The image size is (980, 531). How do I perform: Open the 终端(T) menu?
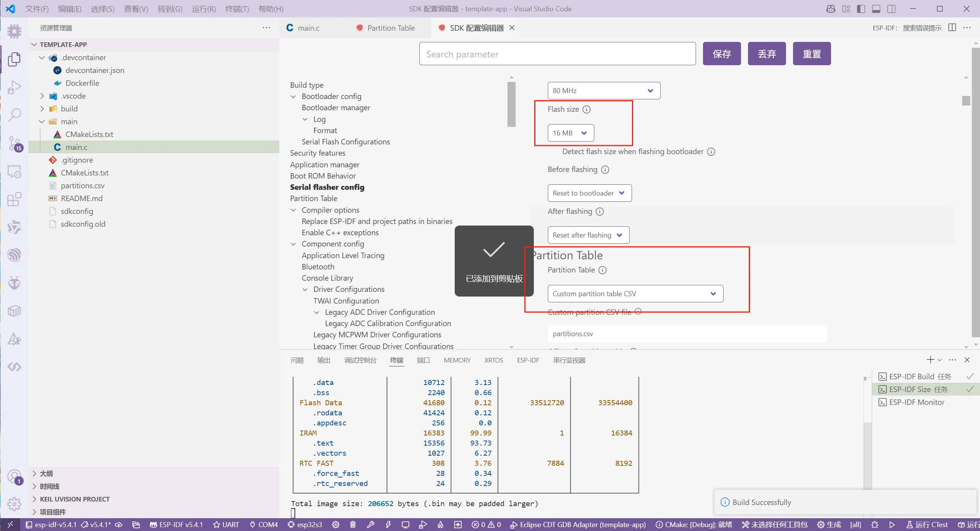tap(237, 9)
